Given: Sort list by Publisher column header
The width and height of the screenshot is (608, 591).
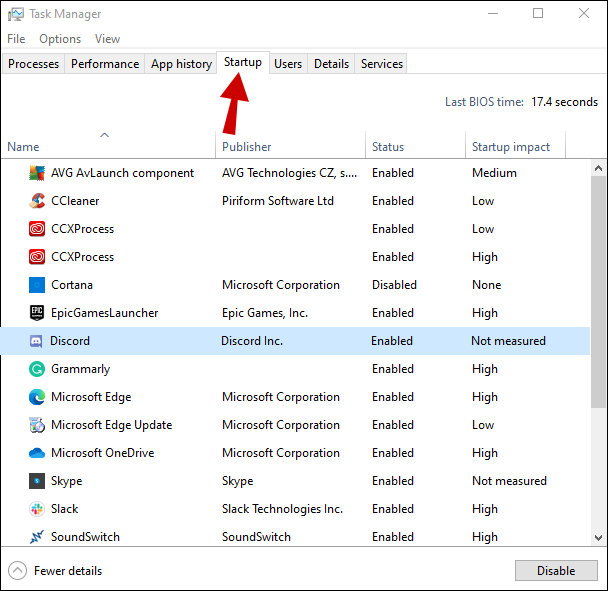Looking at the screenshot, I should point(290,147).
